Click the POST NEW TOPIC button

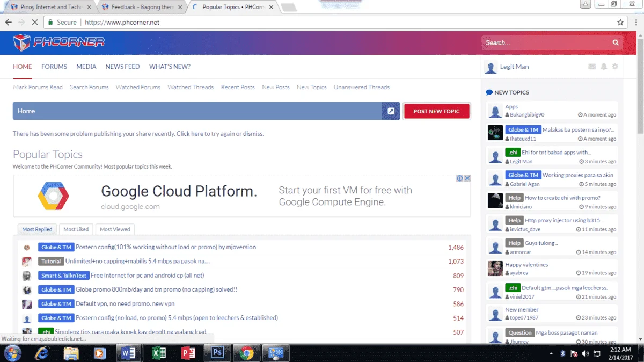pyautogui.click(x=436, y=111)
